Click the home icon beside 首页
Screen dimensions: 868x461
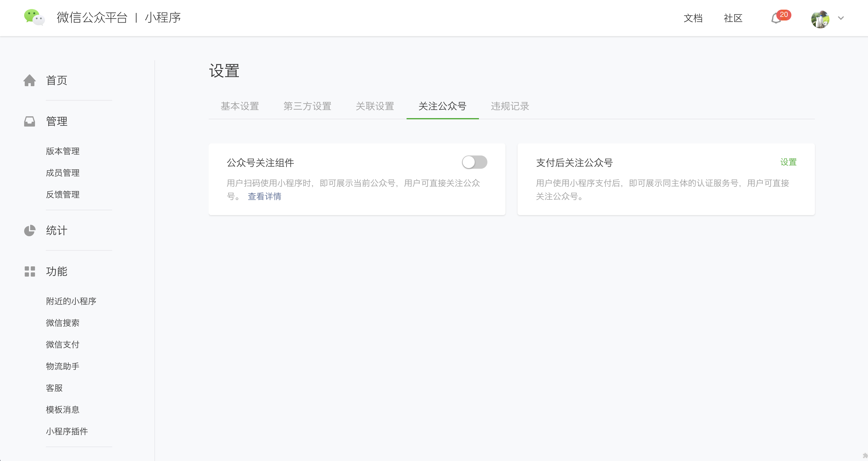[30, 80]
